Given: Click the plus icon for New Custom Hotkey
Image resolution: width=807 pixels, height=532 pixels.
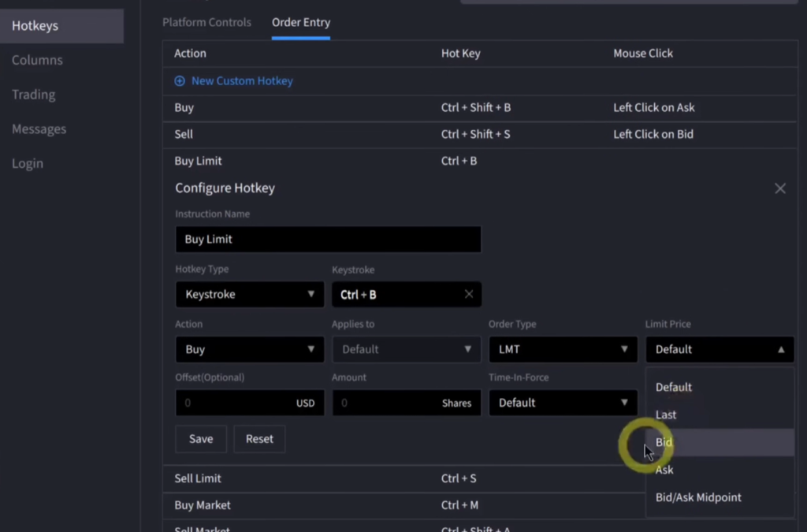Looking at the screenshot, I should click(x=180, y=81).
